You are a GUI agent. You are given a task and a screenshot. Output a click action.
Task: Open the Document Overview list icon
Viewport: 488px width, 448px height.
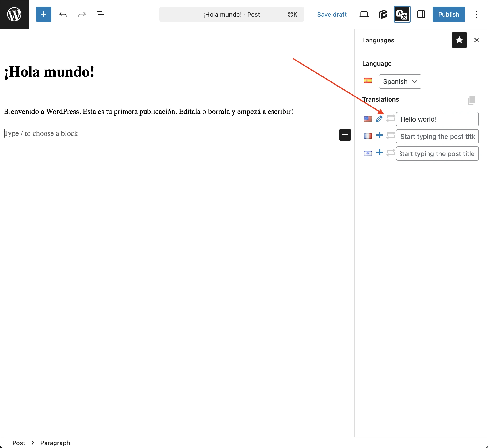point(101,14)
